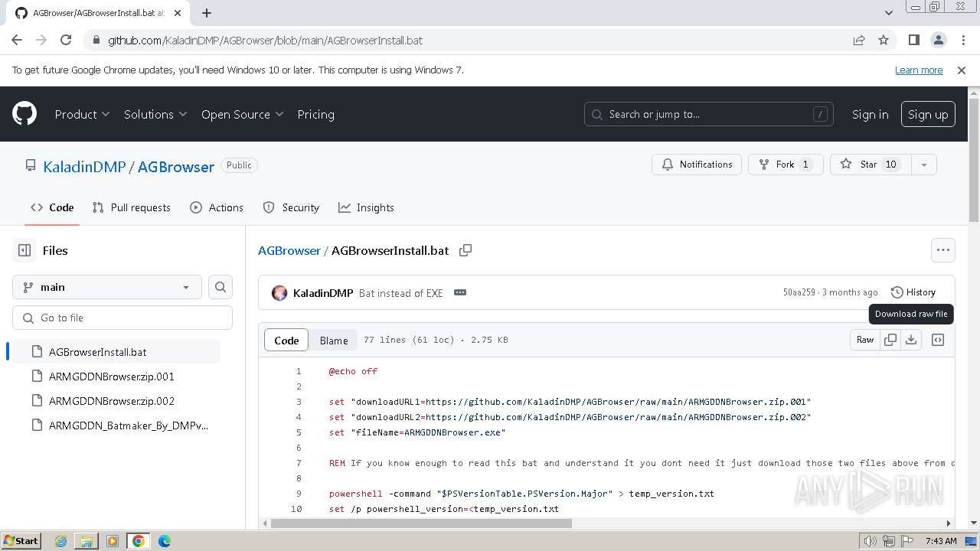
Task: Click the GitHub logo home icon
Action: pos(24,114)
